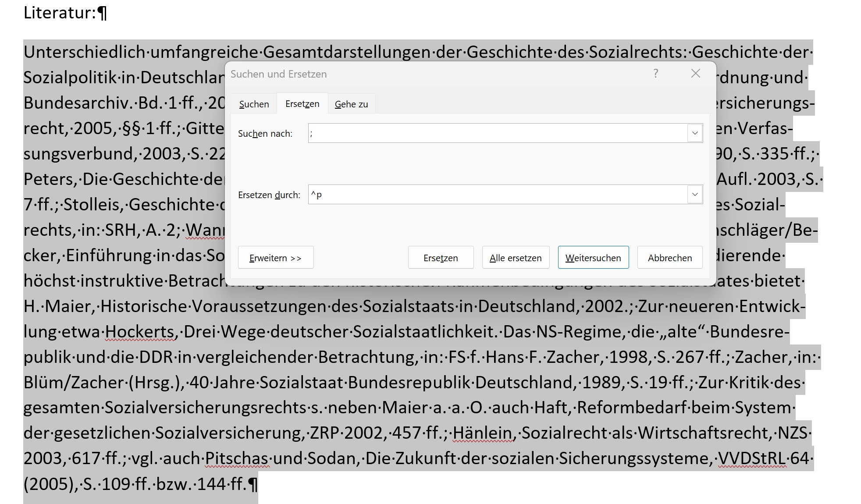The width and height of the screenshot is (861, 504).
Task: Close the Suchen und Ersetzen dialog
Action: tap(695, 74)
